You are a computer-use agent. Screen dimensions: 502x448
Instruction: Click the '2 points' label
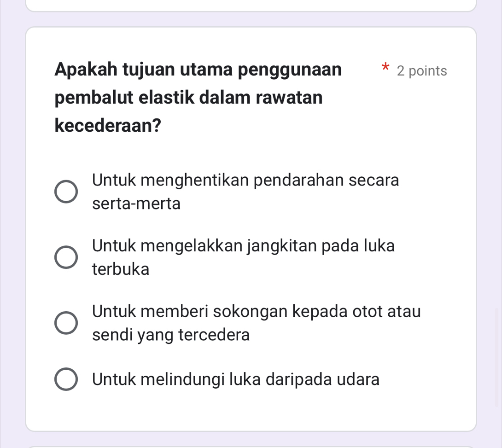click(x=422, y=71)
